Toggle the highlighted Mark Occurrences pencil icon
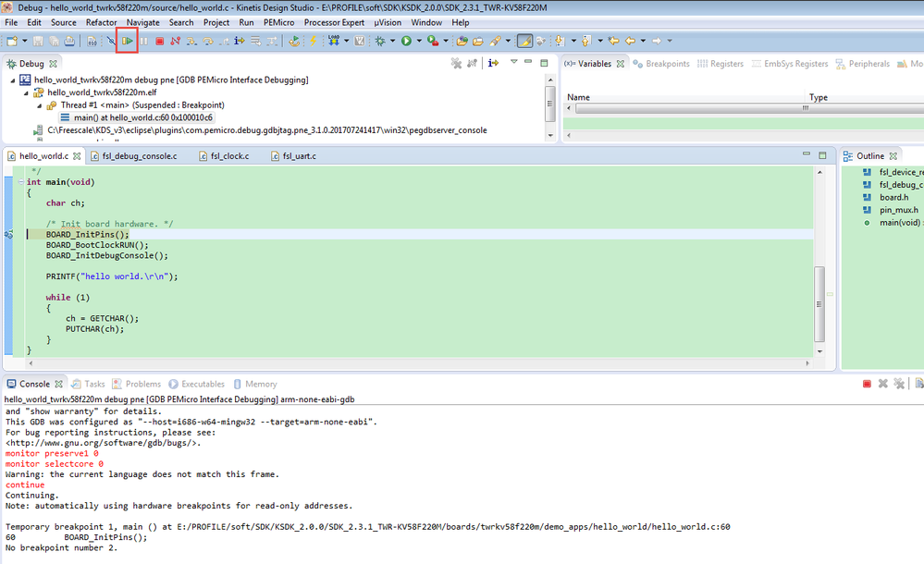The height and width of the screenshot is (564, 924). point(524,41)
